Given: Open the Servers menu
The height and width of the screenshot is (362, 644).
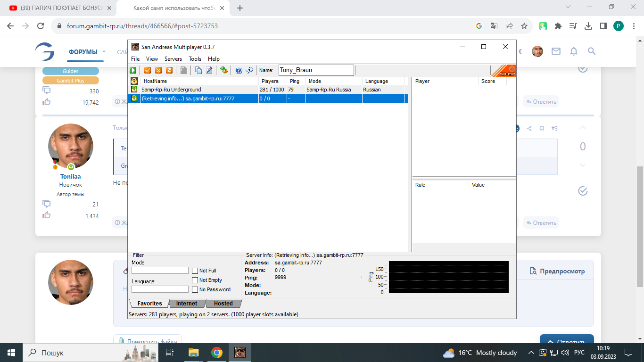Looking at the screenshot, I should 173,59.
